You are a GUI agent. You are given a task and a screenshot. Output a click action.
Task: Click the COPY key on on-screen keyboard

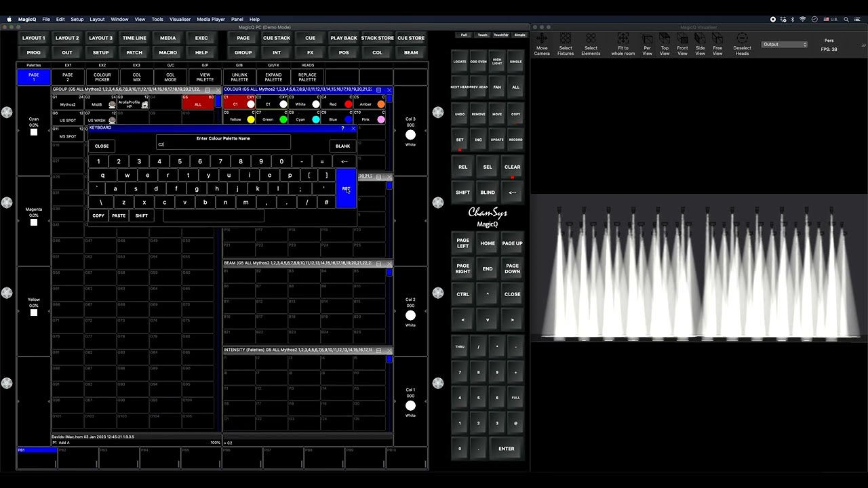click(98, 216)
